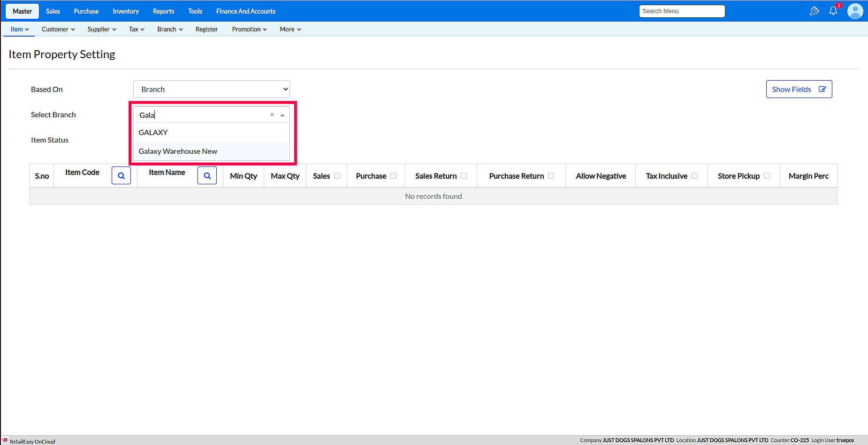Expand the Item submenu

point(20,29)
